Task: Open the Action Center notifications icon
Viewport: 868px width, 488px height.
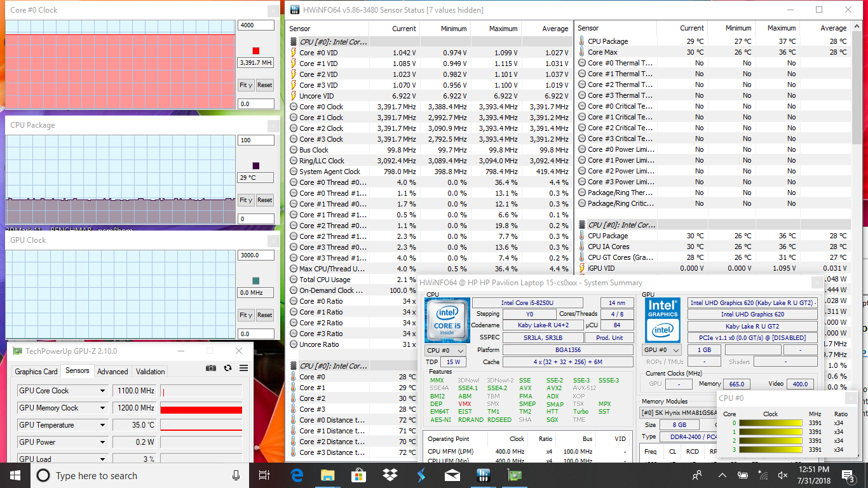Action: [848, 475]
